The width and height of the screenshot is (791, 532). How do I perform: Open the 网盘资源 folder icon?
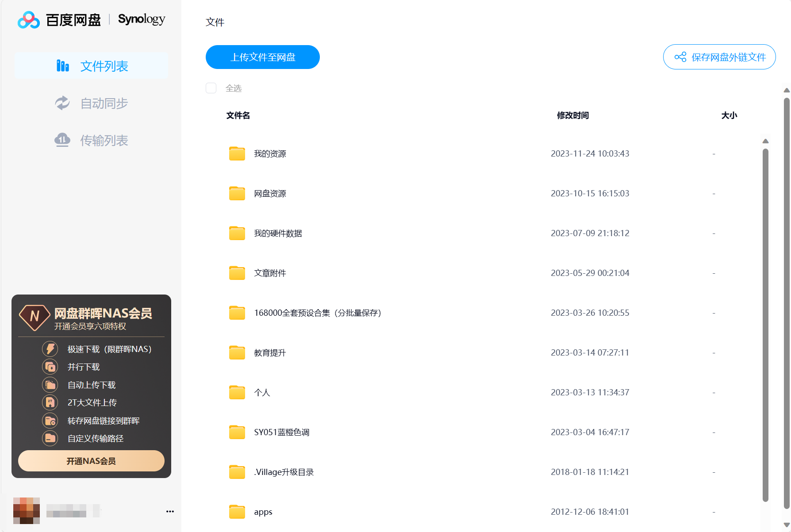(237, 193)
